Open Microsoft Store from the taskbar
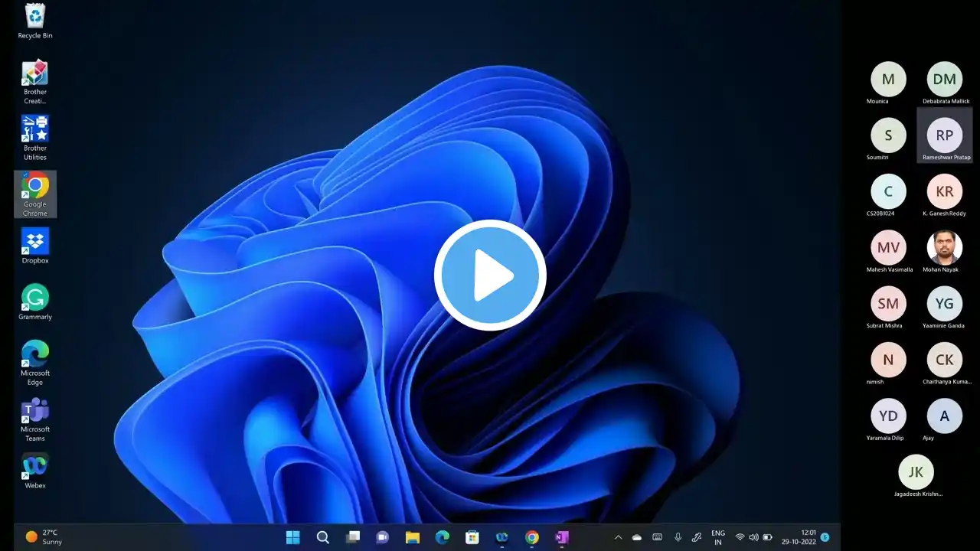 tap(472, 537)
